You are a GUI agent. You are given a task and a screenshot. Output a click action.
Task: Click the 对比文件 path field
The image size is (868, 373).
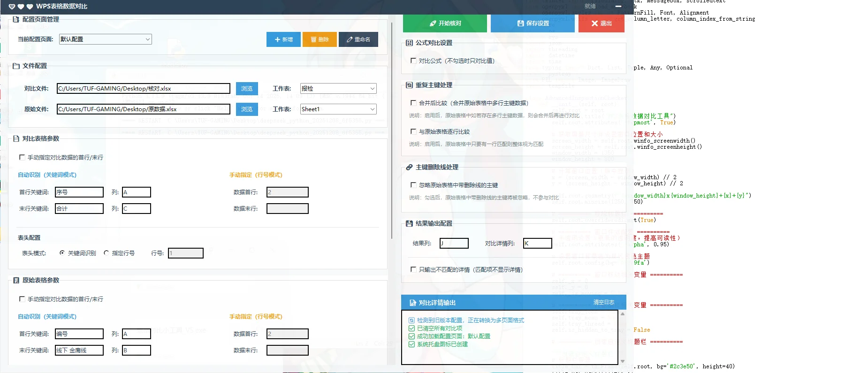pyautogui.click(x=143, y=89)
